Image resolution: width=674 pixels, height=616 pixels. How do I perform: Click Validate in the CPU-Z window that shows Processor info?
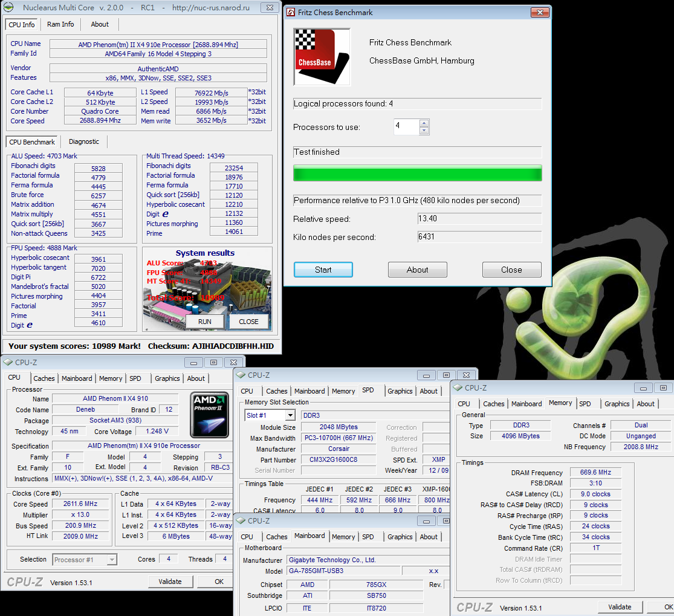(170, 582)
